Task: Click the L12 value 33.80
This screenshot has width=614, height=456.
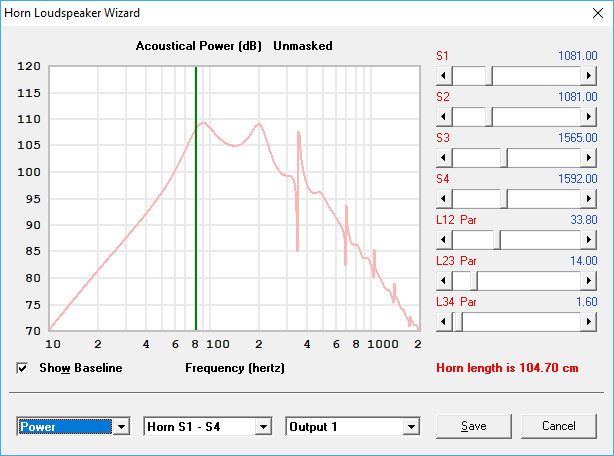Action: click(x=584, y=220)
